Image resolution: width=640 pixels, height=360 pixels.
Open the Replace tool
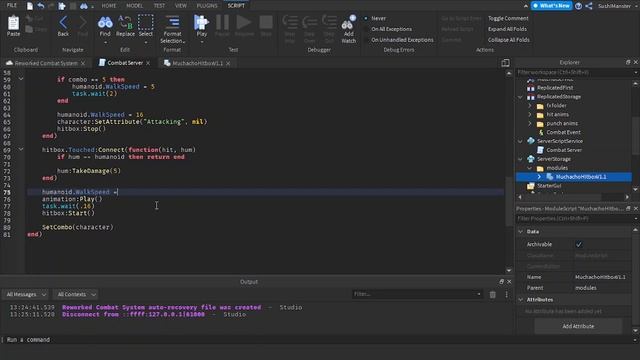click(x=125, y=23)
